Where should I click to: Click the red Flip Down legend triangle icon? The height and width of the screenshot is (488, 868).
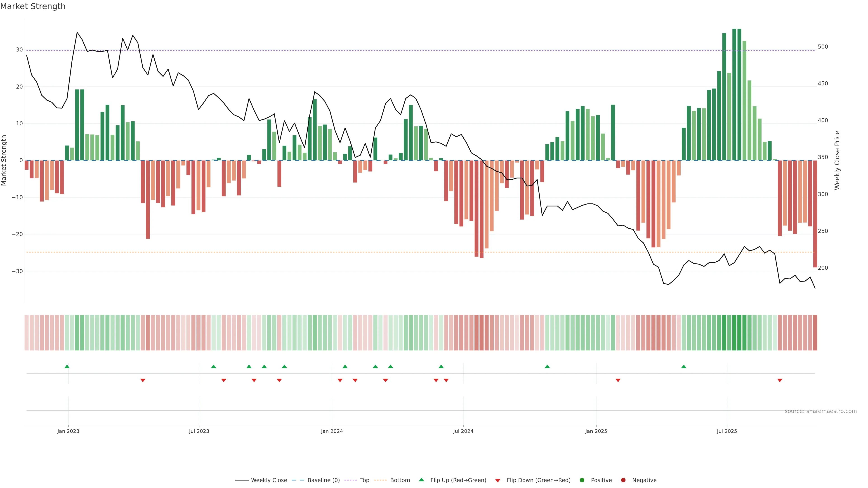498,481
